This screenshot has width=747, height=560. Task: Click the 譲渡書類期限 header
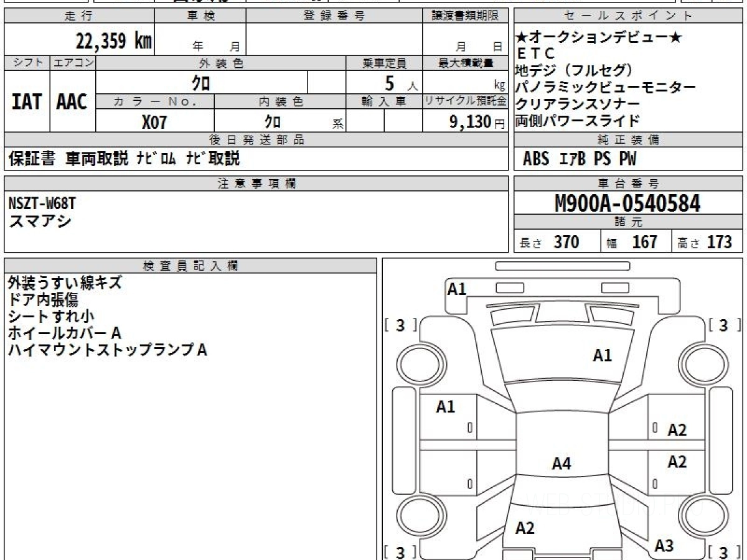click(x=465, y=16)
